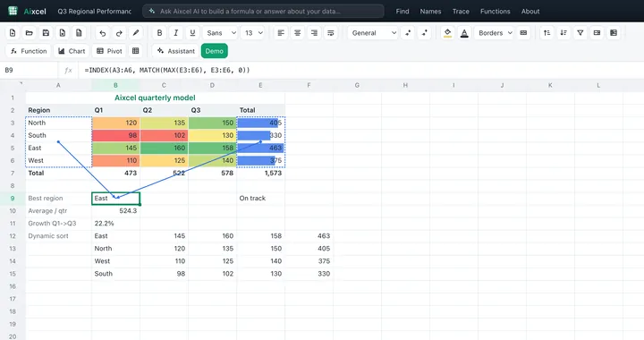This screenshot has height=340, width=644.
Task: Toggle the filter funnel
Action: (x=580, y=33)
